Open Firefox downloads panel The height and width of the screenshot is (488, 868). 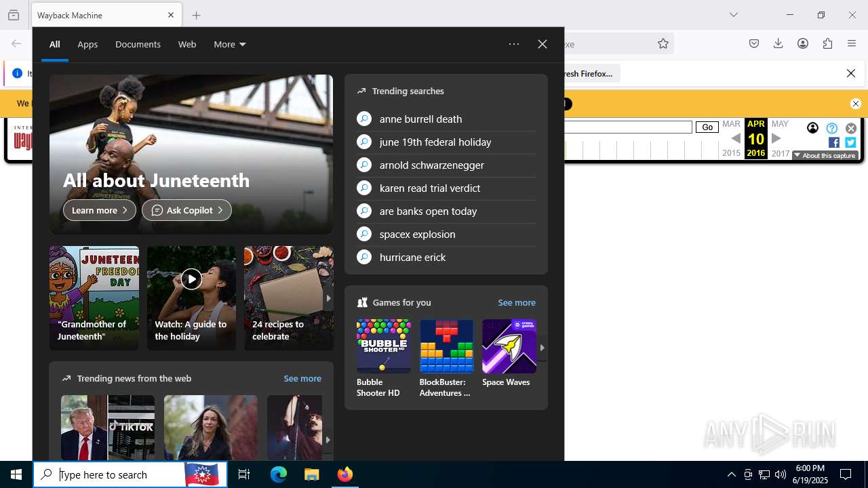778,43
